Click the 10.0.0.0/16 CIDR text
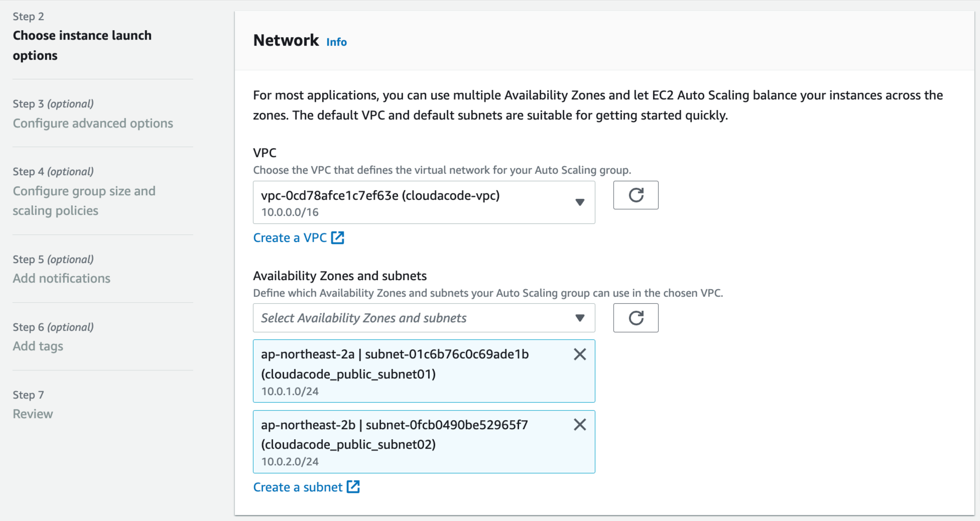The height and width of the screenshot is (521, 980). (x=290, y=212)
